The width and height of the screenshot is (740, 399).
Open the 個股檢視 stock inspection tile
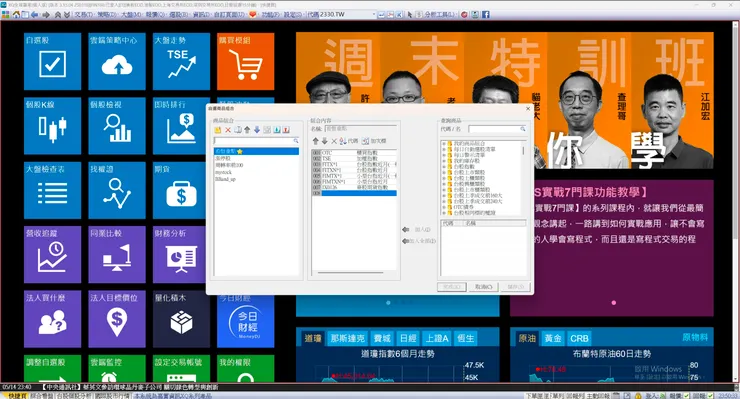tap(117, 126)
